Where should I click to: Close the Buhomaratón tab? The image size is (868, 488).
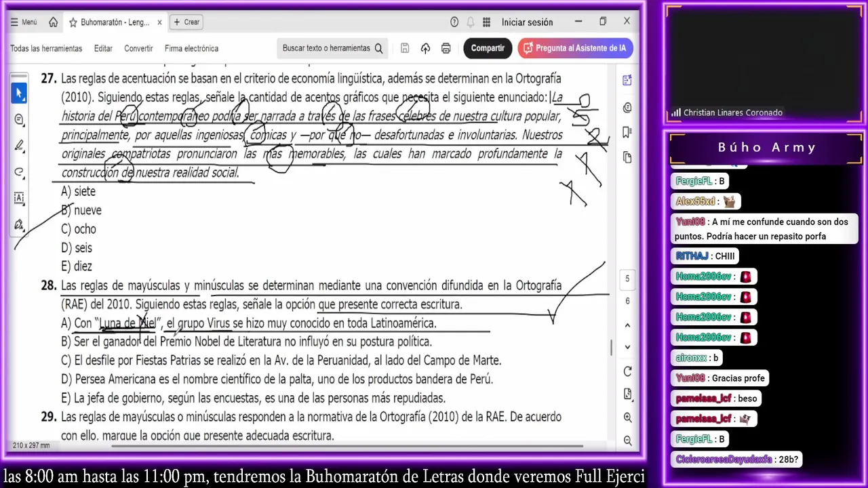[159, 22]
